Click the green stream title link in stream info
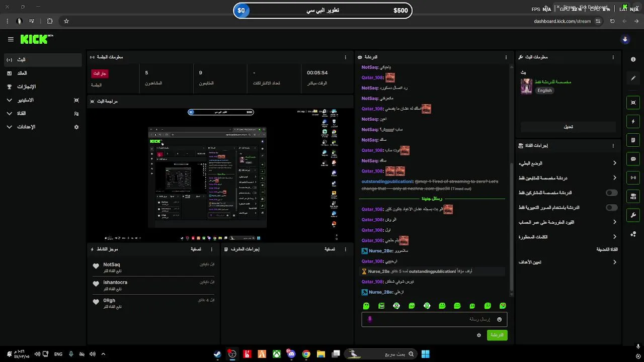This screenshot has height=362, width=644. click(x=553, y=81)
